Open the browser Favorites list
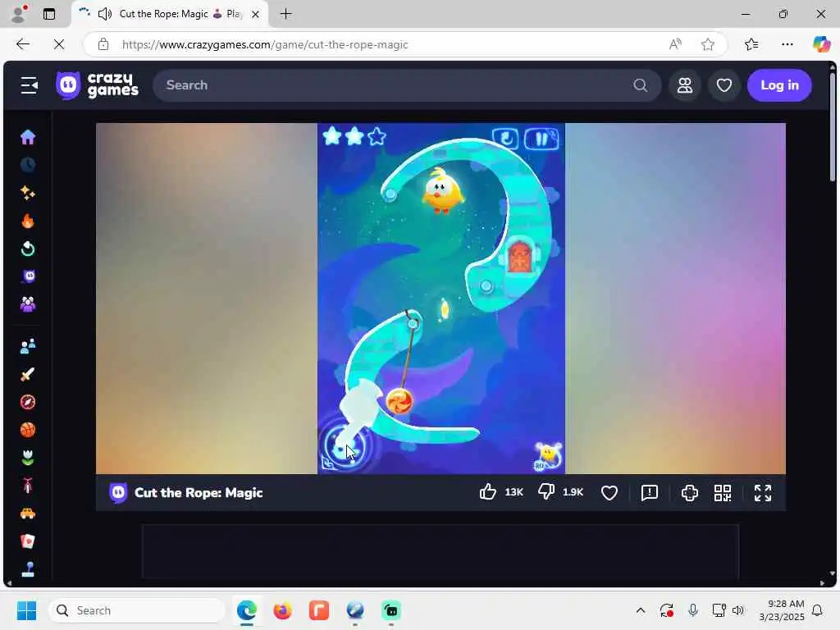Screen dimensions: 840x630 click(x=751, y=44)
